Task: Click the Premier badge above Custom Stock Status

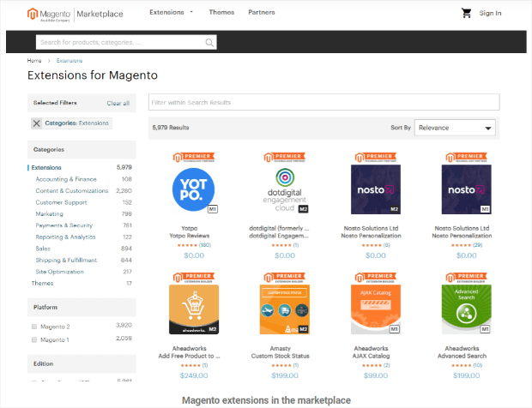Action: [285, 278]
